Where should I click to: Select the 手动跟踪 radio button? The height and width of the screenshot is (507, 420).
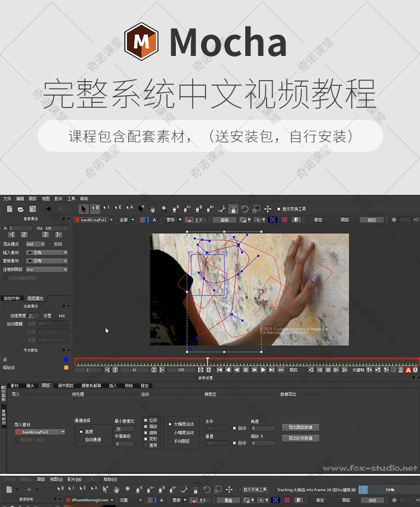[x=170, y=441]
